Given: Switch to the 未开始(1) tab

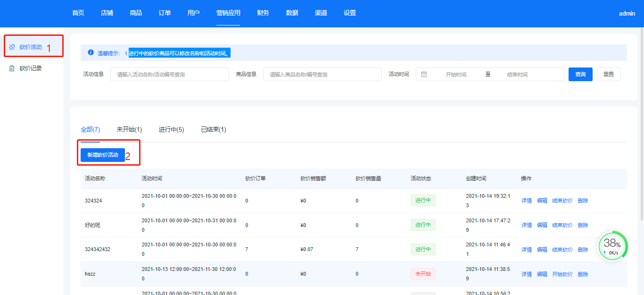Looking at the screenshot, I should [x=129, y=129].
